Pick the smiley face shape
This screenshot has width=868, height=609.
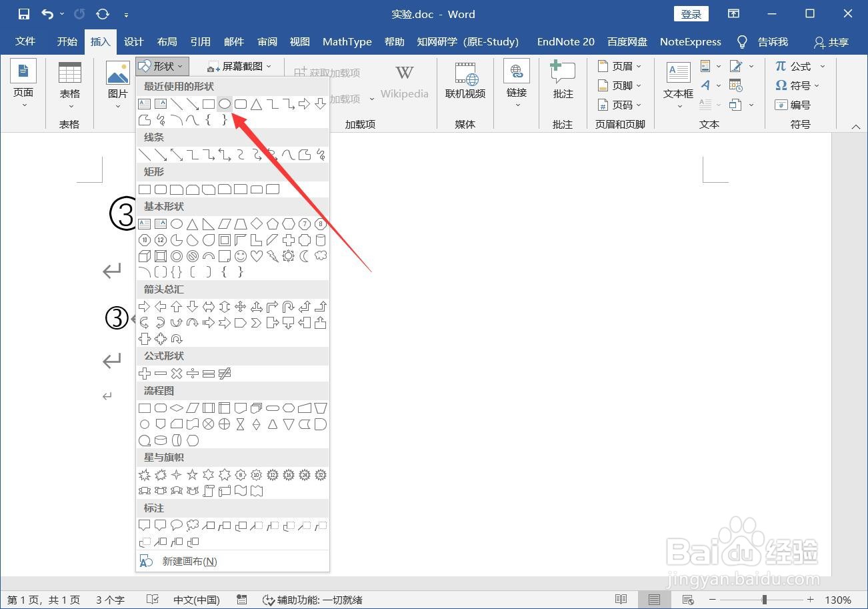pyautogui.click(x=241, y=256)
